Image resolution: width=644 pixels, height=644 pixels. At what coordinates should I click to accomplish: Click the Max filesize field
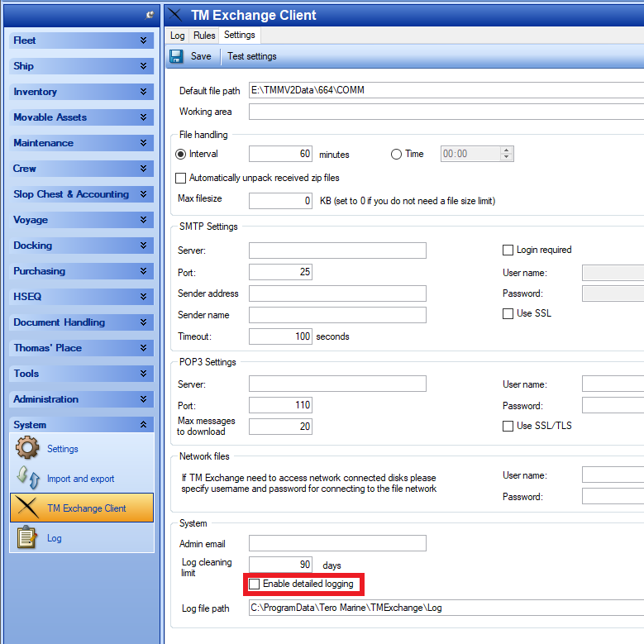[x=280, y=201]
